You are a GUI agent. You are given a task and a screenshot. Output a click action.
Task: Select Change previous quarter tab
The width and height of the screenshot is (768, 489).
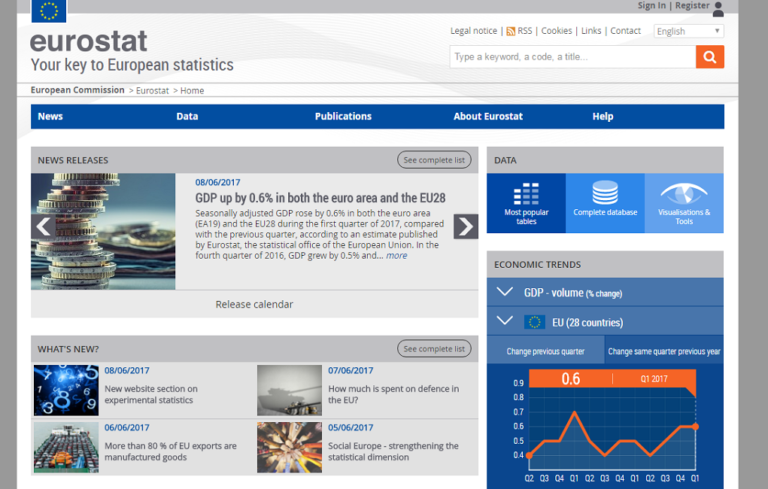546,351
